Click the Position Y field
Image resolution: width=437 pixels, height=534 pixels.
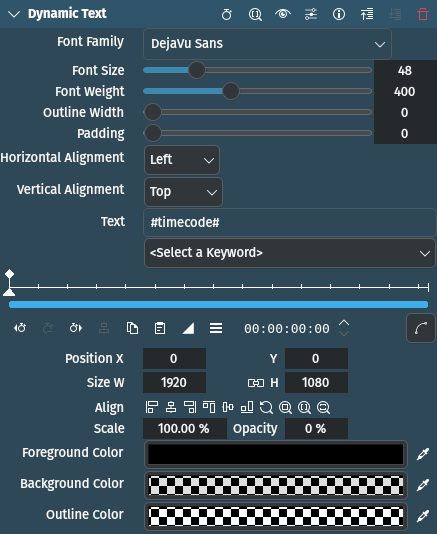pyautogui.click(x=316, y=359)
